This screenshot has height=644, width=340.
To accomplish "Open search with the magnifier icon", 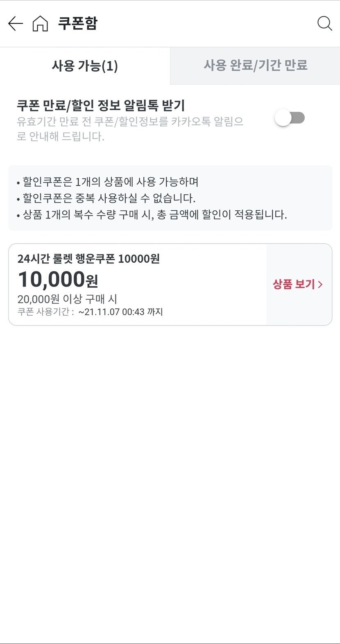I will [324, 24].
